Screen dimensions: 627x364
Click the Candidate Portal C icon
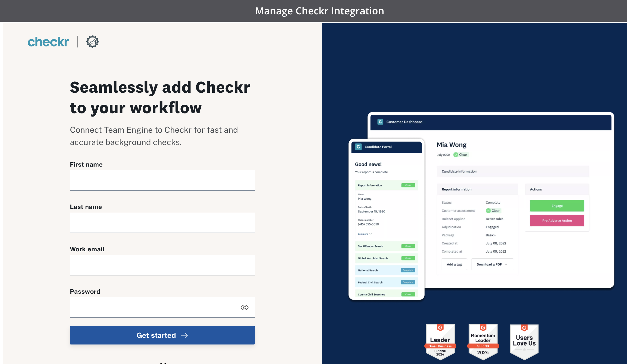click(x=358, y=147)
